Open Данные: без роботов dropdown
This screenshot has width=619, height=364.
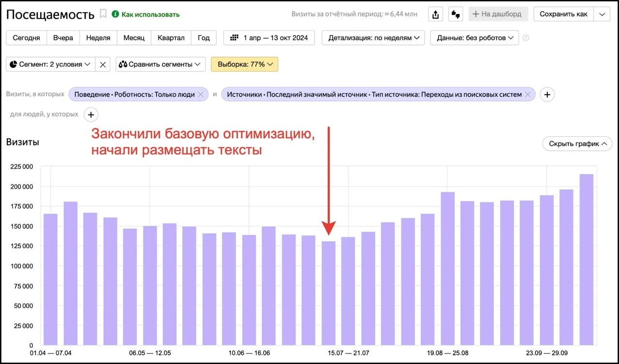pos(474,38)
